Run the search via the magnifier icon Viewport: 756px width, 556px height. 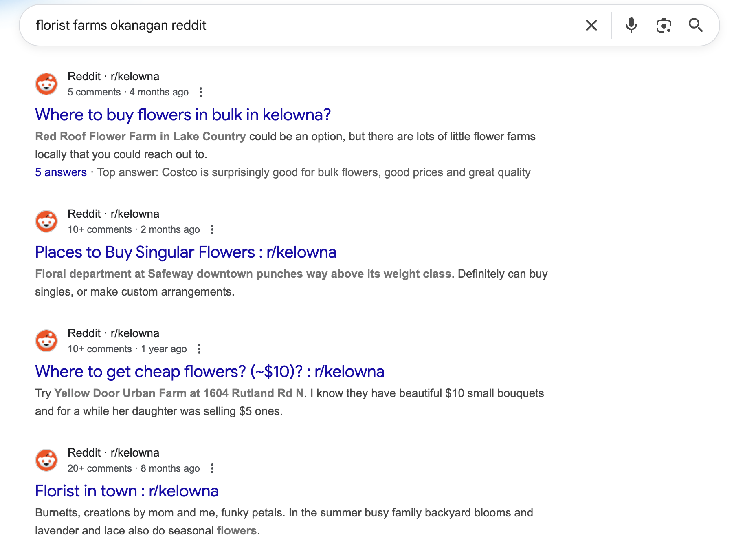pyautogui.click(x=697, y=25)
